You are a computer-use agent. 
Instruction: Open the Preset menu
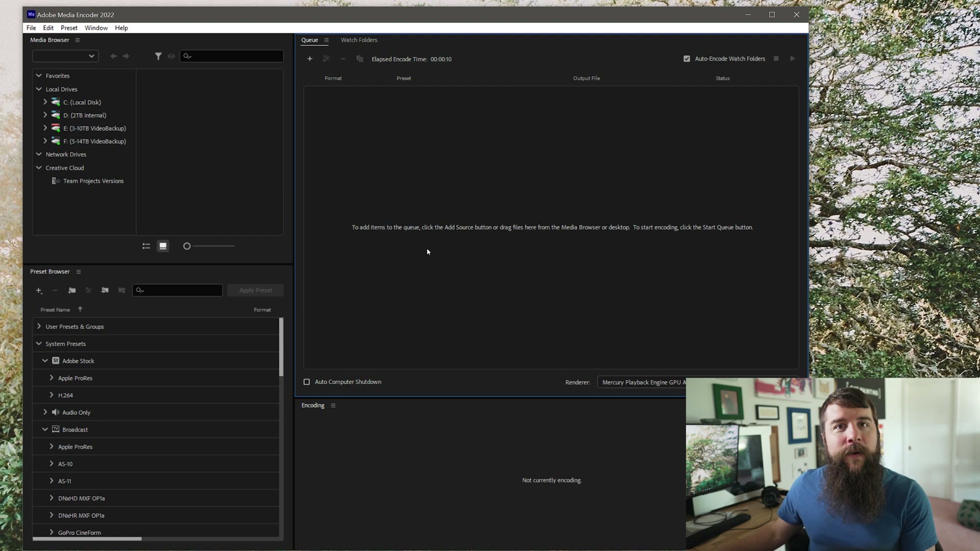click(69, 28)
